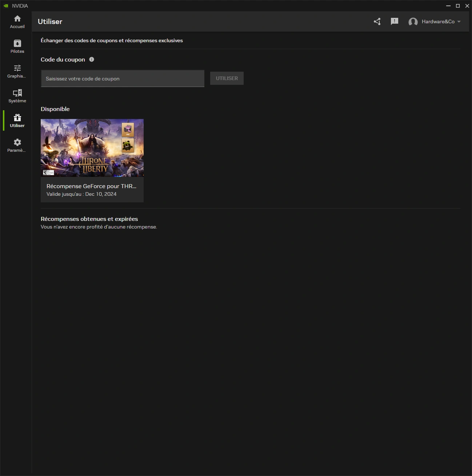Open the Accueil home page
Viewport: 472px width, 476px height.
click(17, 22)
